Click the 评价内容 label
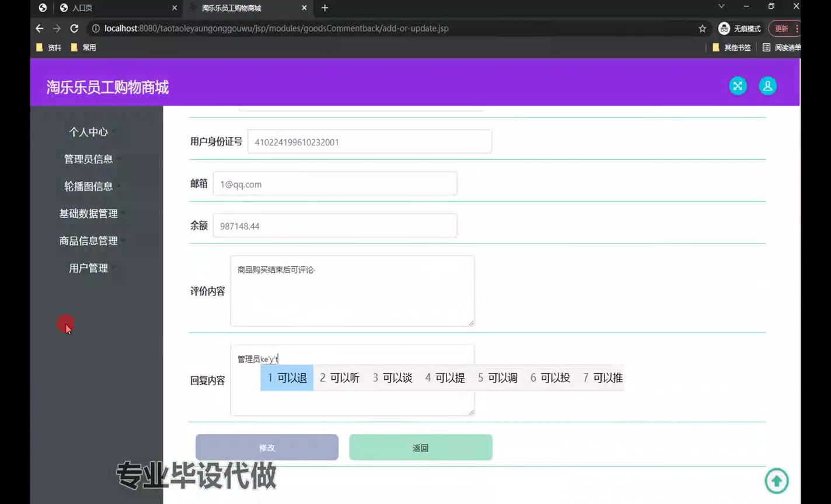The width and height of the screenshot is (831, 504). tap(207, 291)
